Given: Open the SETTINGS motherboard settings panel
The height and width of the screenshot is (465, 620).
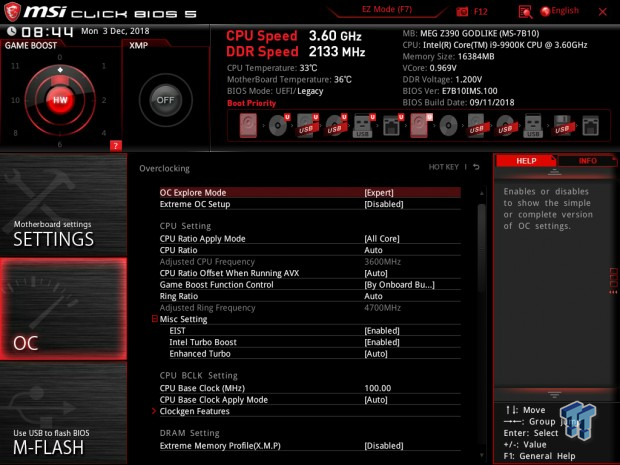Looking at the screenshot, I should click(x=63, y=205).
